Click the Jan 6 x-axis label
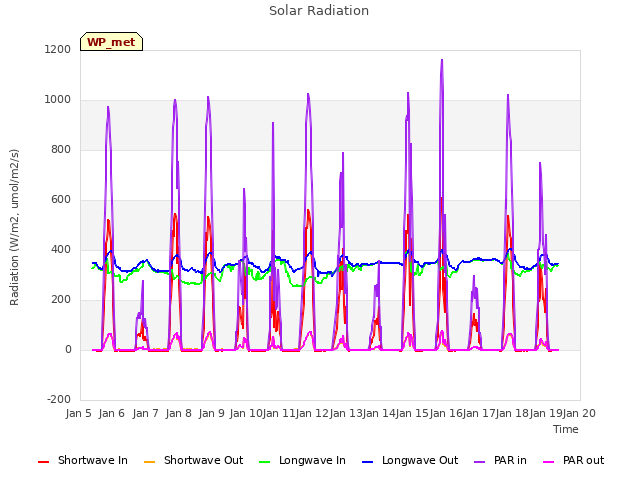Screen dimensions: 640x480 pos(112,413)
